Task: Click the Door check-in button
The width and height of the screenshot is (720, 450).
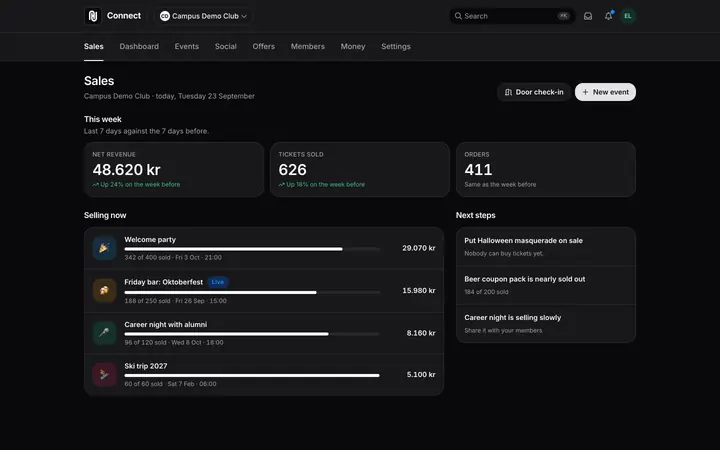Action: click(534, 92)
